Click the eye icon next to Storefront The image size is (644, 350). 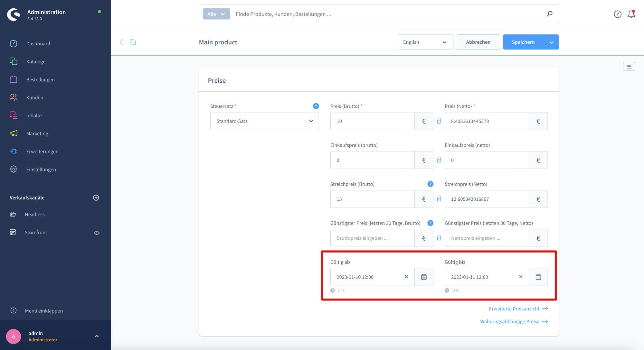coord(96,233)
